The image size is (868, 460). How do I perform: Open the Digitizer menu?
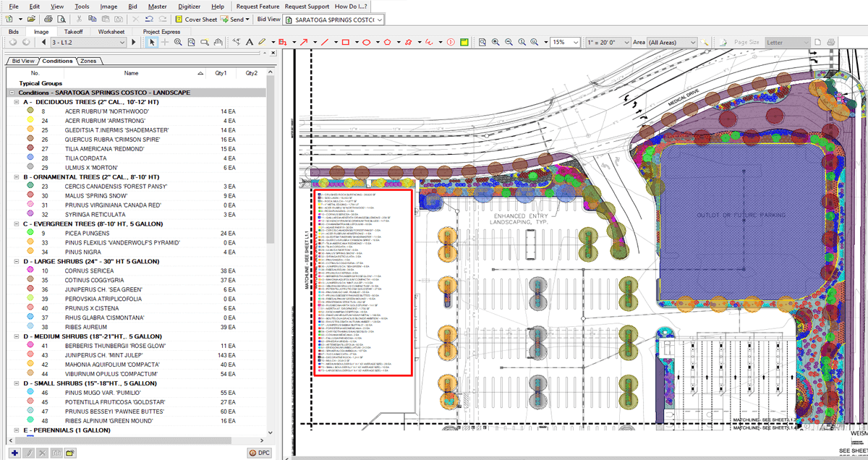point(188,6)
